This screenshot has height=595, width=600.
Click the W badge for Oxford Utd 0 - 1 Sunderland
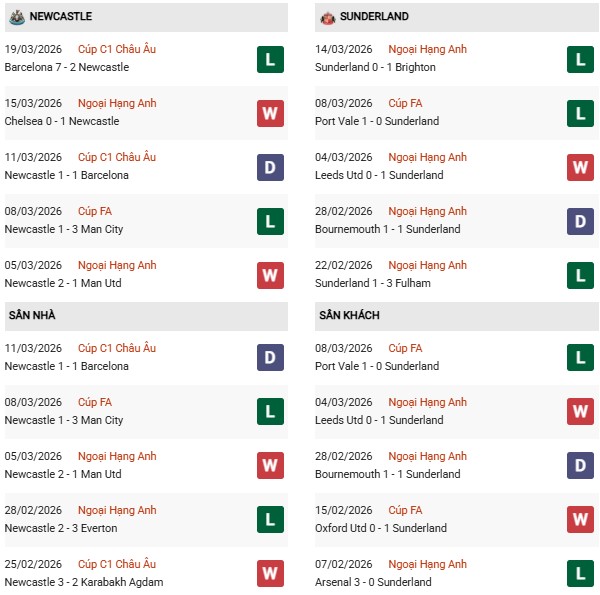pyautogui.click(x=580, y=520)
